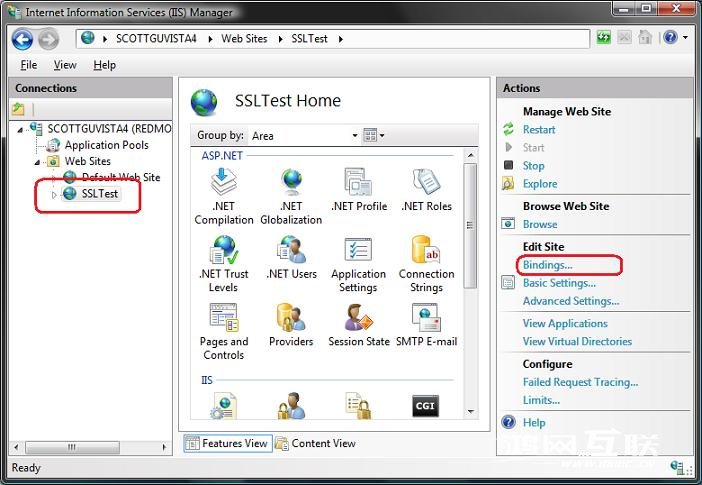Click the view mode icon beside Group by
702x485 pixels.
370,135
